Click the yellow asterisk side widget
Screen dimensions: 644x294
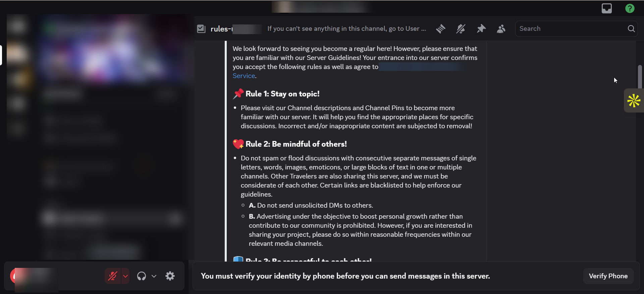pyautogui.click(x=634, y=100)
